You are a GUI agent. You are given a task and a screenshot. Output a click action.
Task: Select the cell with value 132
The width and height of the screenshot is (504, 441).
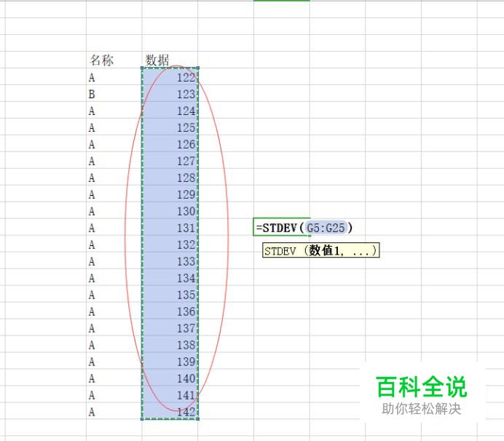(170, 244)
